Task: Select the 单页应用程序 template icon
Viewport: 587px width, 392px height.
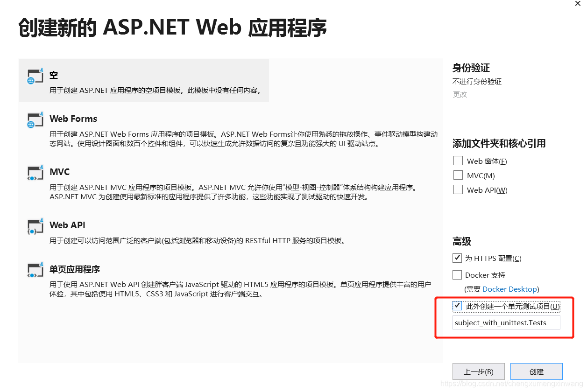Action: (x=35, y=270)
